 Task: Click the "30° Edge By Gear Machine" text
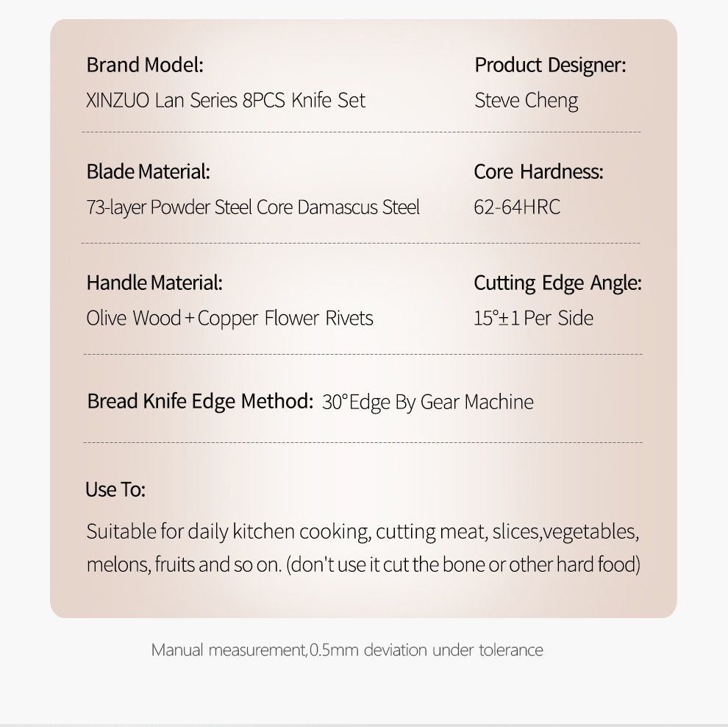(428, 402)
